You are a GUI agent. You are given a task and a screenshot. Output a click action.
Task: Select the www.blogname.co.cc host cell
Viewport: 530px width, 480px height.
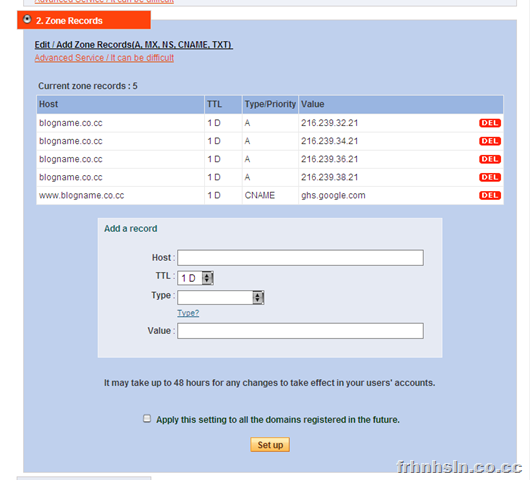pyautogui.click(x=120, y=195)
